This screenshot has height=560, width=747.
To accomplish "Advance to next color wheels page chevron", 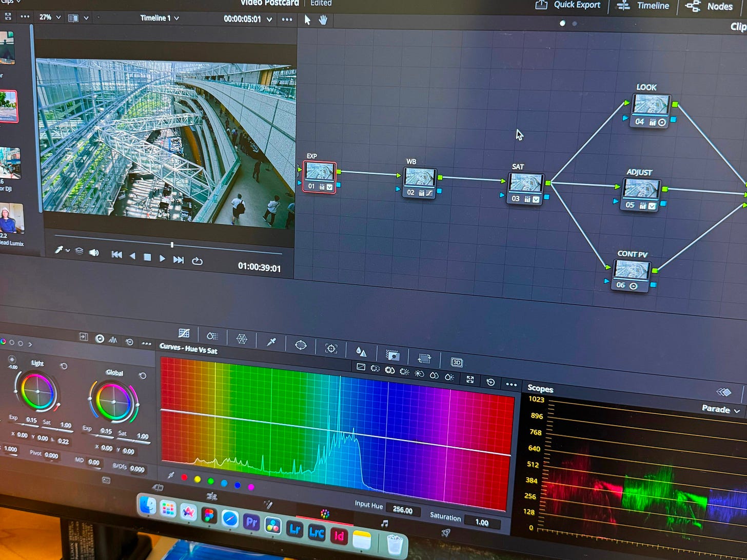I will (x=30, y=344).
